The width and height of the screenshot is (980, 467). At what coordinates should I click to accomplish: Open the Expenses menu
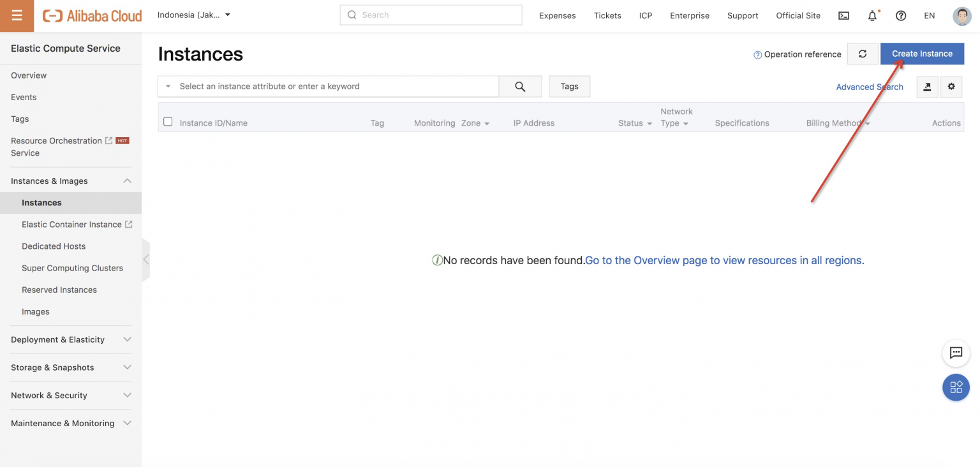point(557,16)
